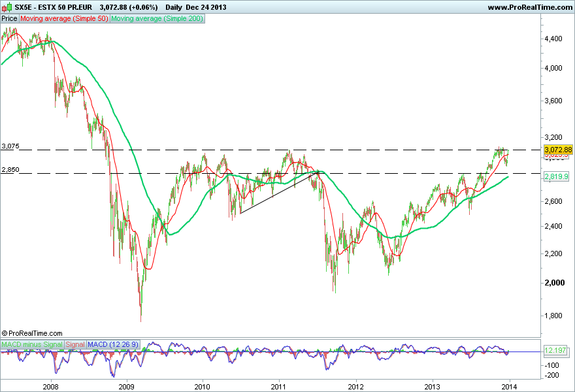575x392 pixels.
Task: Click the 4,400 price axis label
Action: [553, 39]
